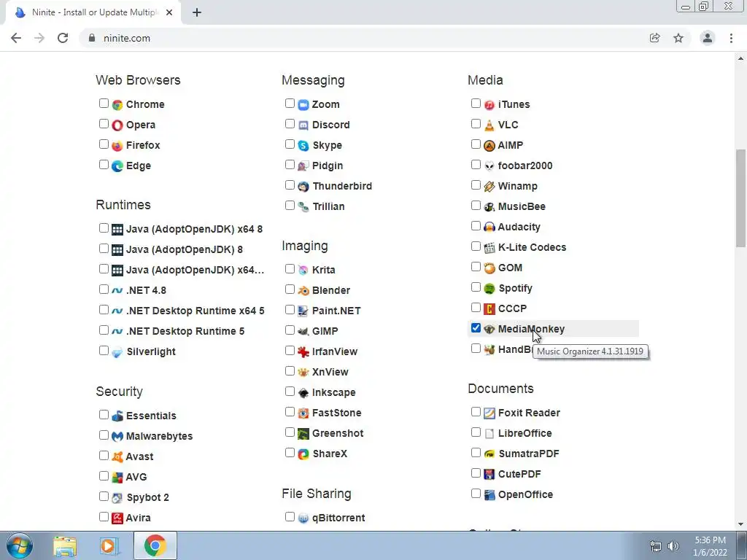
Task: Click the iTunes icon
Action: (489, 105)
